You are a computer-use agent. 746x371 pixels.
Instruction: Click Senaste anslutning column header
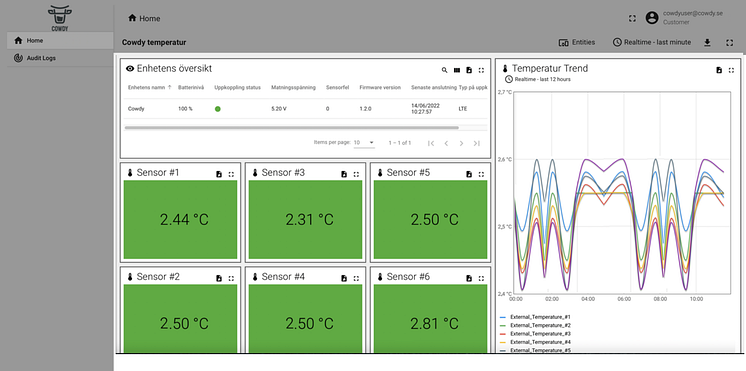pyautogui.click(x=433, y=88)
